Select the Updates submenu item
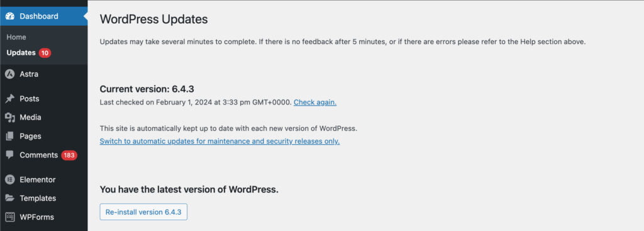Viewport: 644px width, 231px height. click(21, 53)
